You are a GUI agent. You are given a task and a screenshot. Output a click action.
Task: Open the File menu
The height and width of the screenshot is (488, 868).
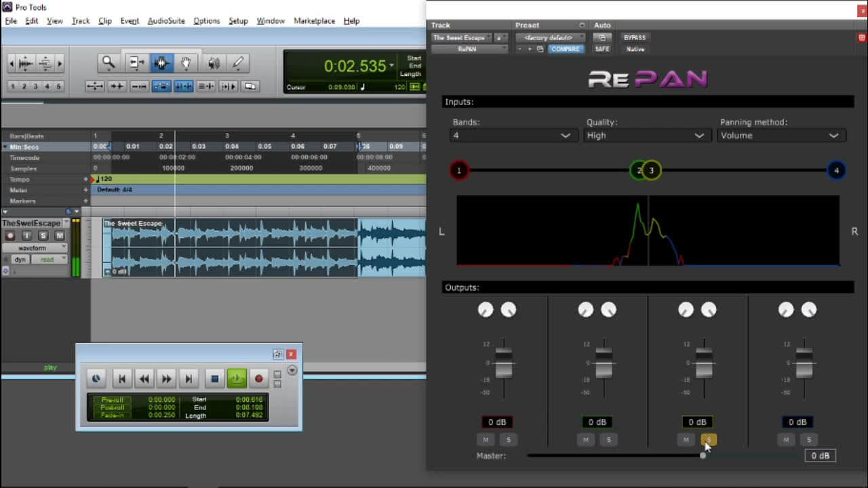coord(11,21)
